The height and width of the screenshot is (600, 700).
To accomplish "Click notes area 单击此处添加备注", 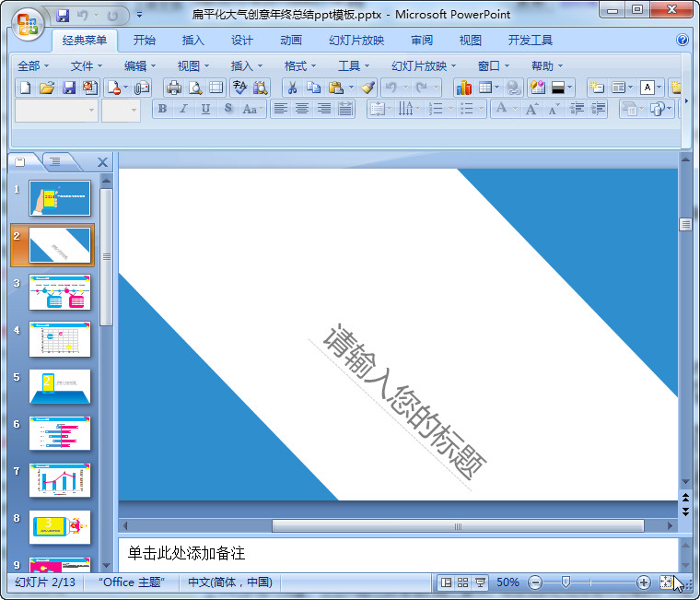I will coord(187,554).
